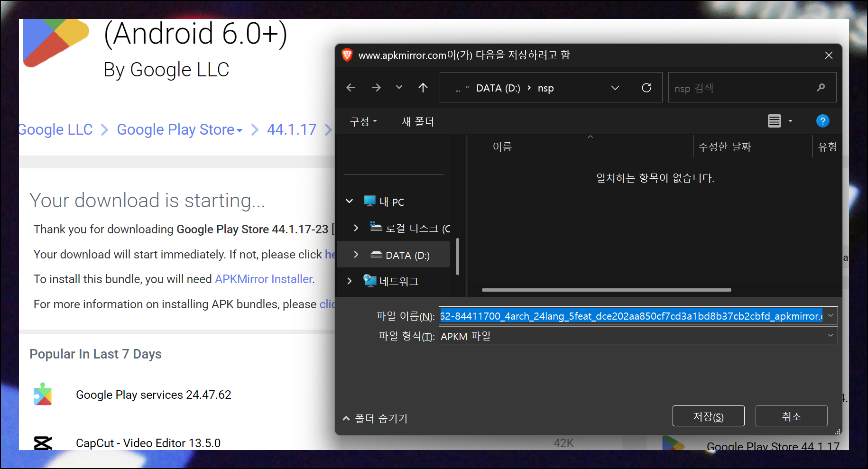Open recent locations chevron dropdown
This screenshot has width=868, height=469.
coord(399,87)
